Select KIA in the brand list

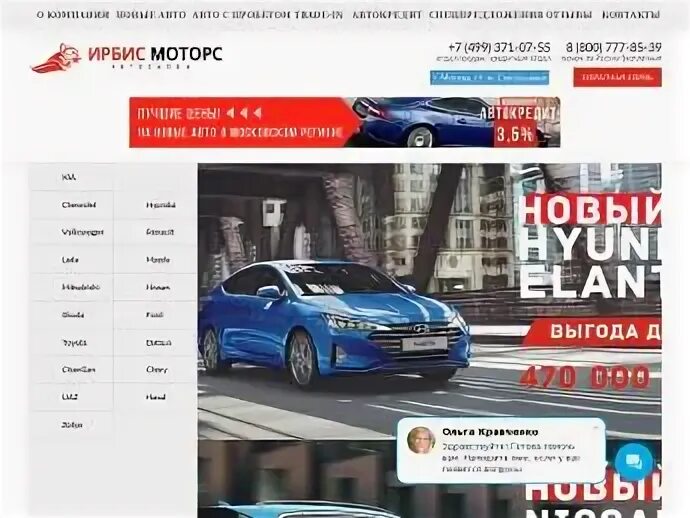[x=69, y=177]
